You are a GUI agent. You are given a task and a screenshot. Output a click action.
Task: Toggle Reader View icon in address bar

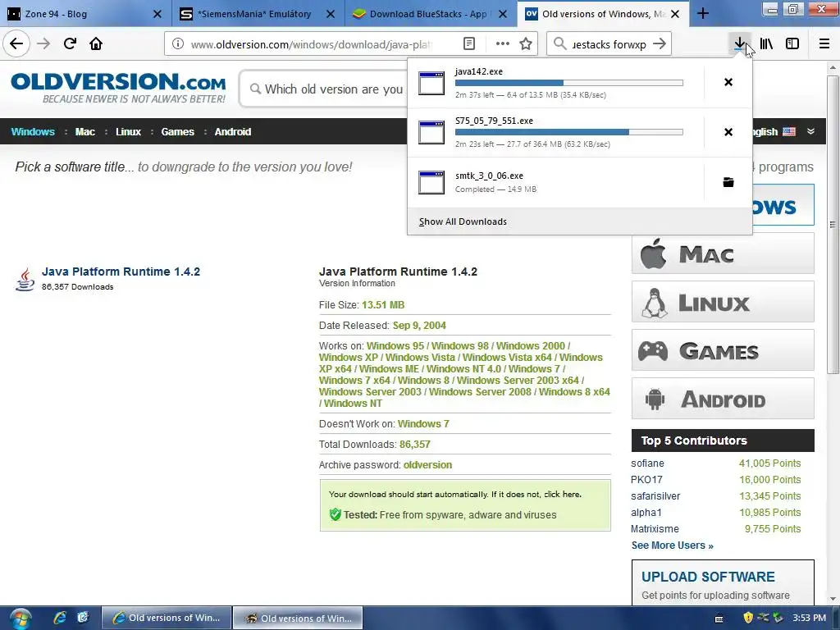(x=468, y=44)
